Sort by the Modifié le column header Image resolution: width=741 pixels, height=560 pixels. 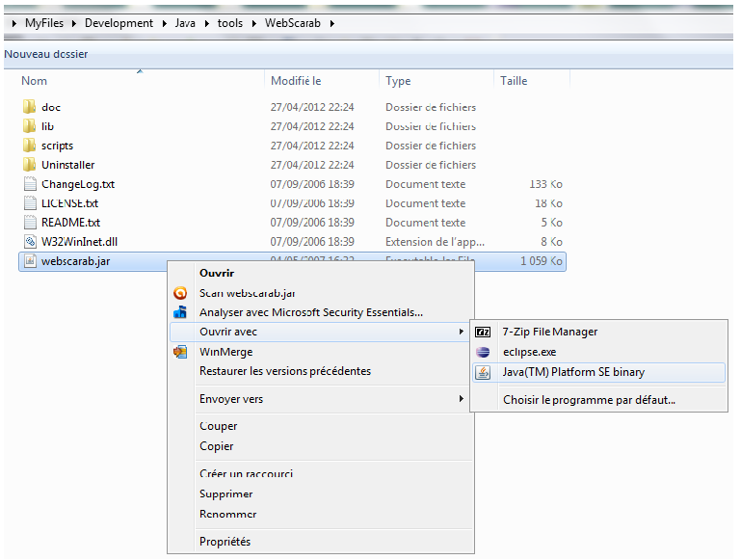(x=296, y=81)
